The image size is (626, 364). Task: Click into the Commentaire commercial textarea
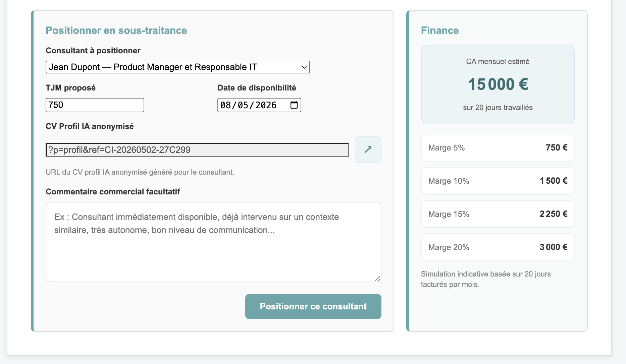pos(213,242)
